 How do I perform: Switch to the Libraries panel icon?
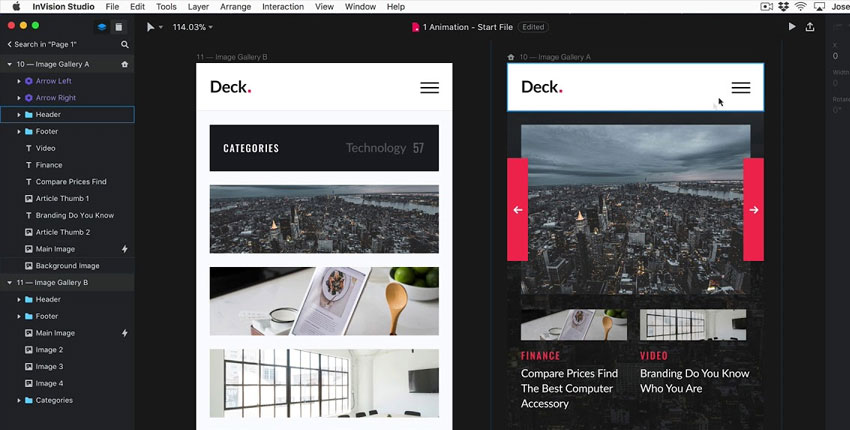[x=119, y=27]
